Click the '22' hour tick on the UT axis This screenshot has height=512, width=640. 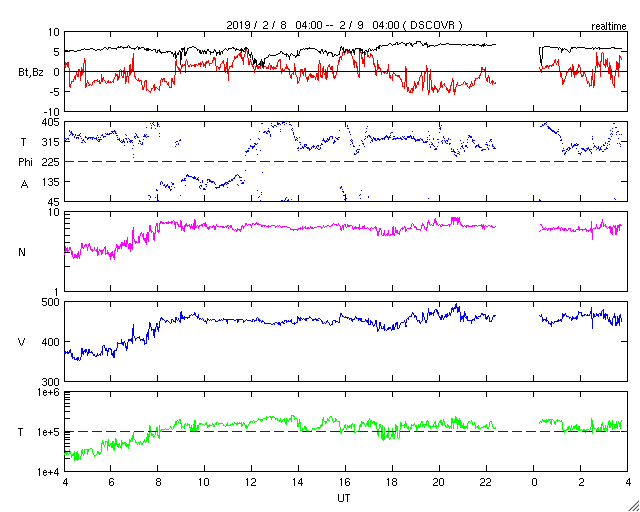485,483
